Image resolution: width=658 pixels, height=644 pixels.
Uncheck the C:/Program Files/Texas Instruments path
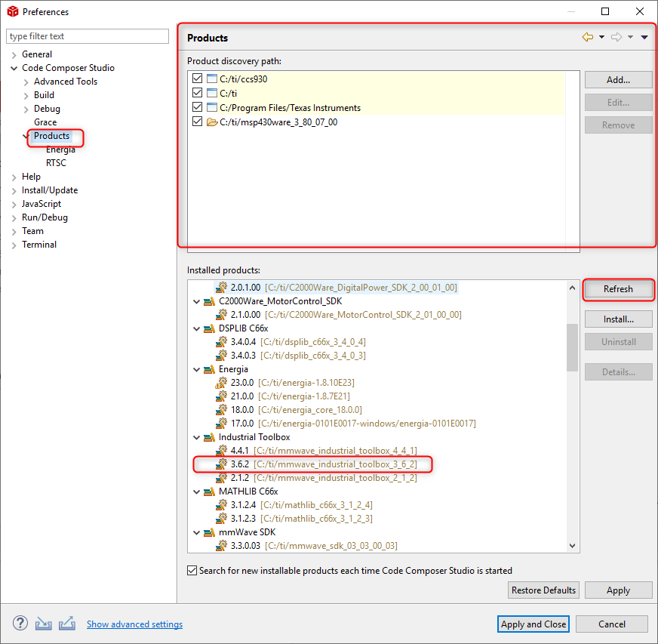coord(198,107)
